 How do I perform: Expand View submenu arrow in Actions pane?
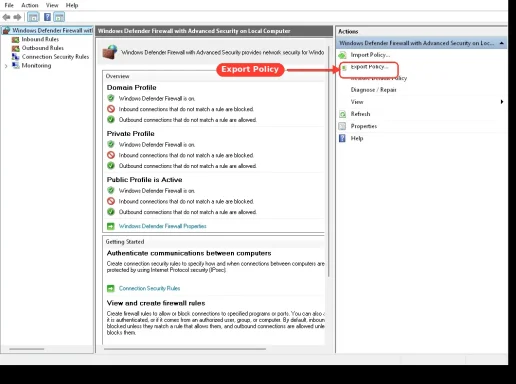(x=502, y=102)
